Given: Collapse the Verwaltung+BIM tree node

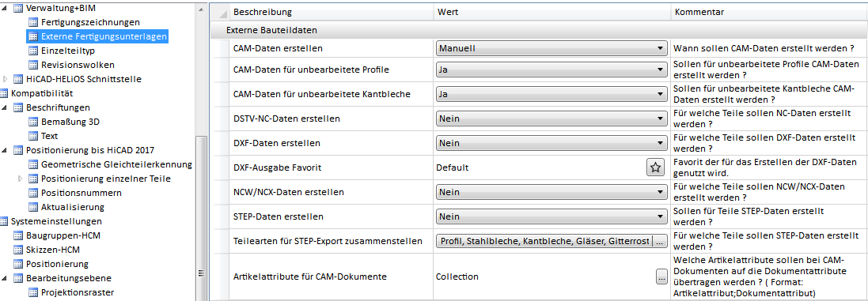Looking at the screenshot, I should pyautogui.click(x=6, y=9).
